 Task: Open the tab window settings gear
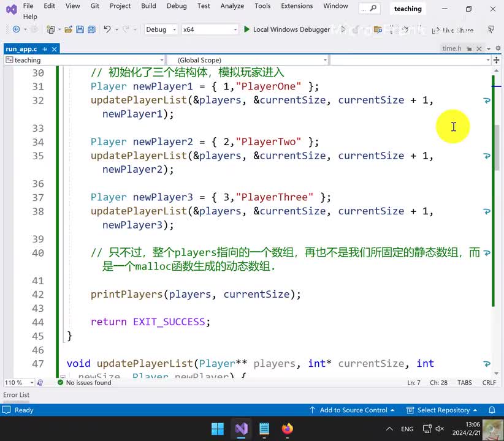498,48
